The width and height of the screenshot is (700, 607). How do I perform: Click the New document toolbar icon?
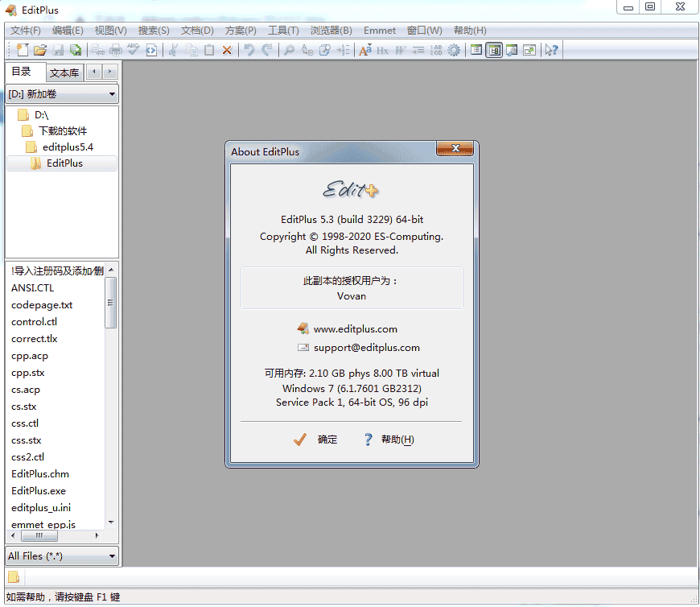(23, 50)
